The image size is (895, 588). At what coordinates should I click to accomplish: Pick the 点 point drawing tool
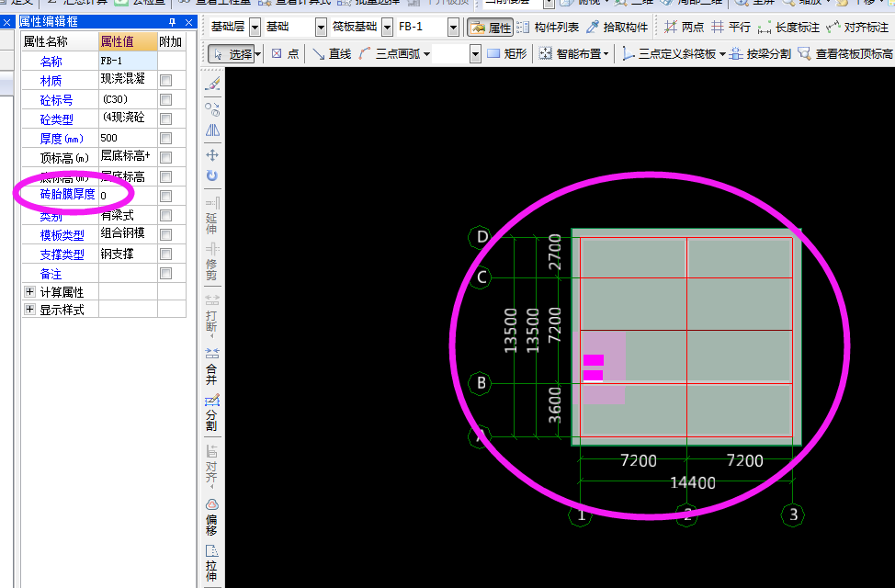point(285,53)
